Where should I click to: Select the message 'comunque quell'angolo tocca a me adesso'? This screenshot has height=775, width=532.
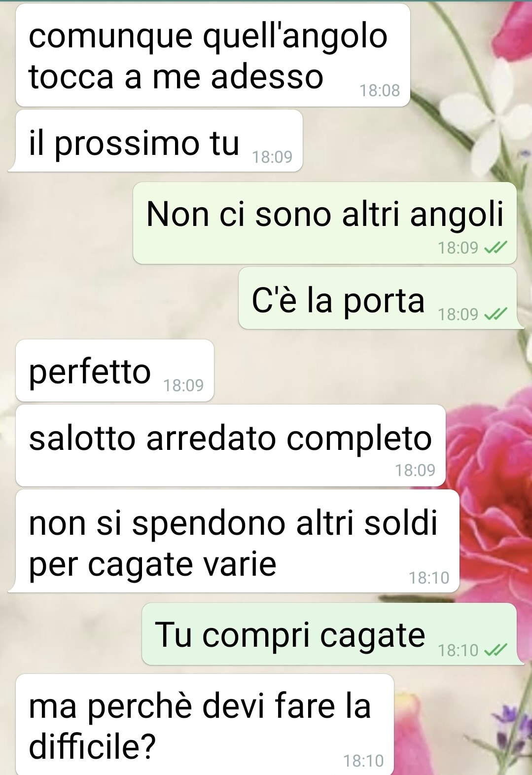(213, 55)
